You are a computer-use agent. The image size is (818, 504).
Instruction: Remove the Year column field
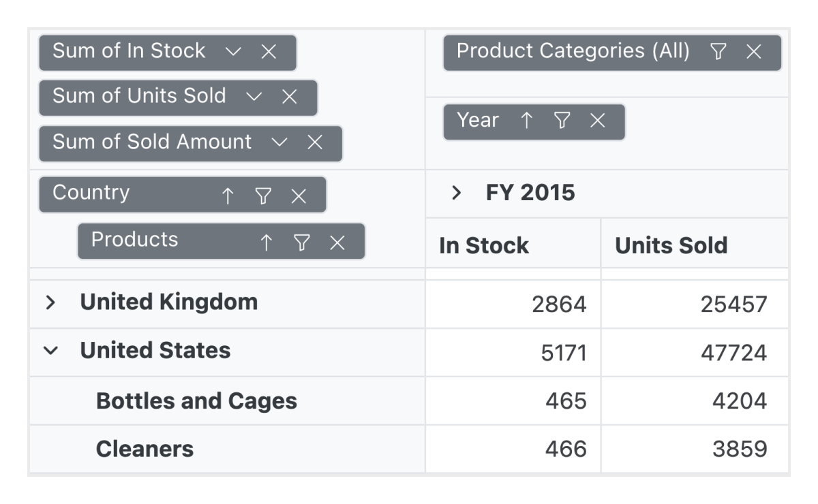(x=597, y=121)
